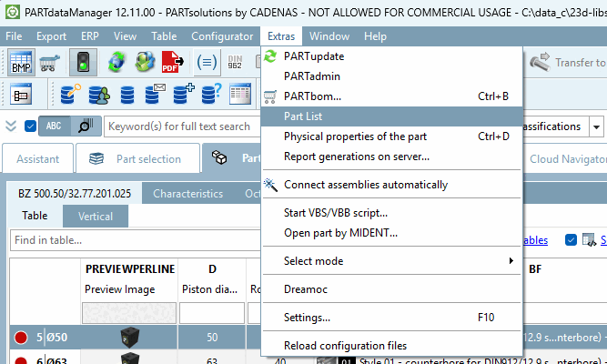Click the ABC full text search mode button
Image resolution: width=607 pixels, height=364 pixels.
click(55, 126)
